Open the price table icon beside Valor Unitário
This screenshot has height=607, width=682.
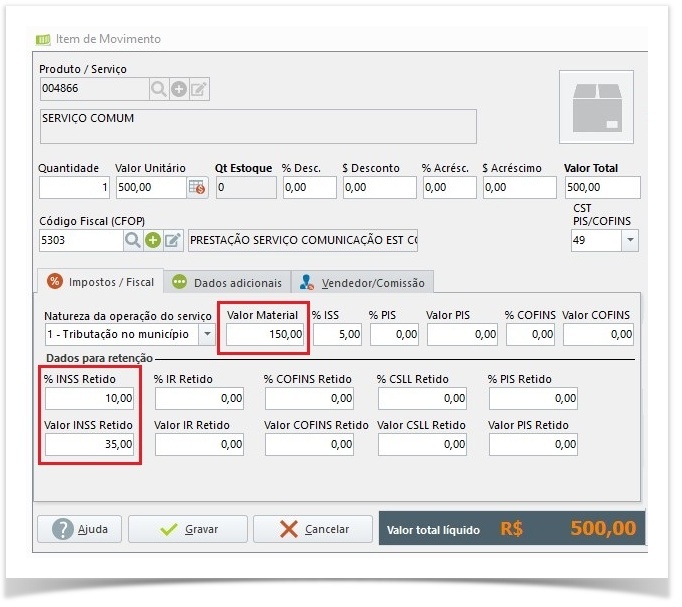click(197, 187)
